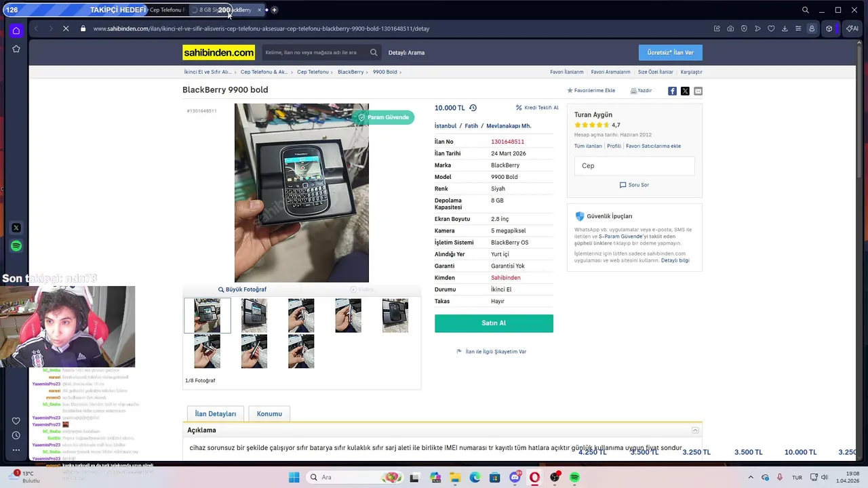
Task: Click Param Güvende badge on photo
Action: (x=383, y=117)
